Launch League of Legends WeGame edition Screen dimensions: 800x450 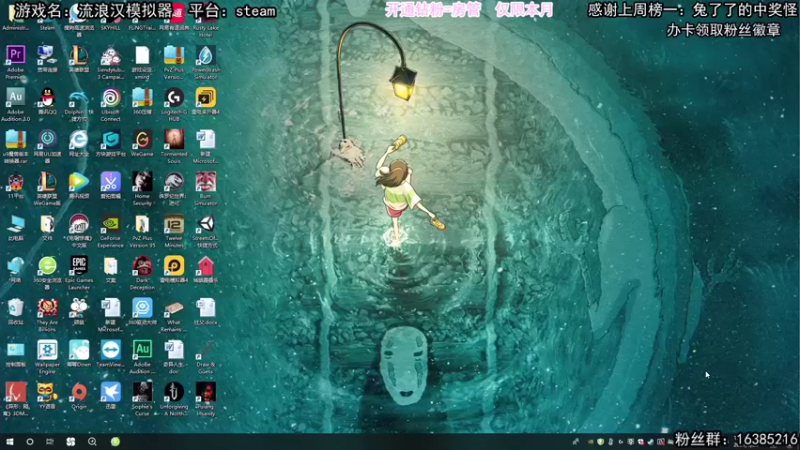pyautogui.click(x=47, y=182)
